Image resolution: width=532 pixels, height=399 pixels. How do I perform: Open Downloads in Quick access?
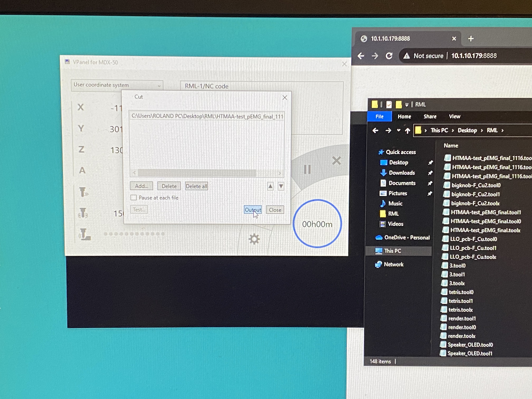coord(402,173)
